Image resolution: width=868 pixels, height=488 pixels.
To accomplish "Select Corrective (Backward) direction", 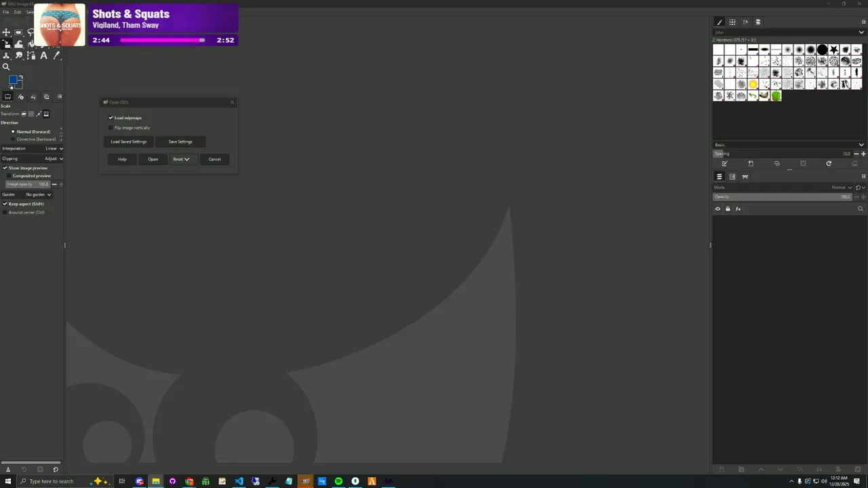I will click(x=33, y=139).
